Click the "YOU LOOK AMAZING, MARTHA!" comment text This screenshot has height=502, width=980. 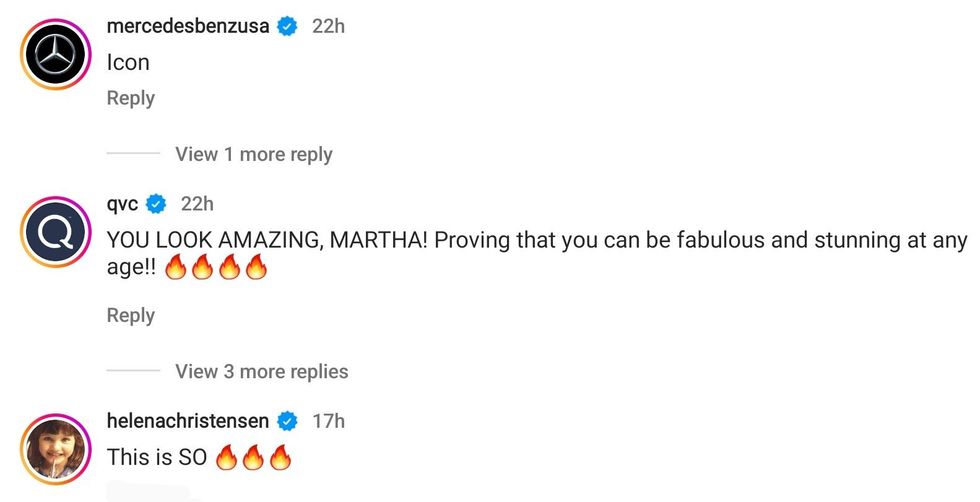pos(270,241)
